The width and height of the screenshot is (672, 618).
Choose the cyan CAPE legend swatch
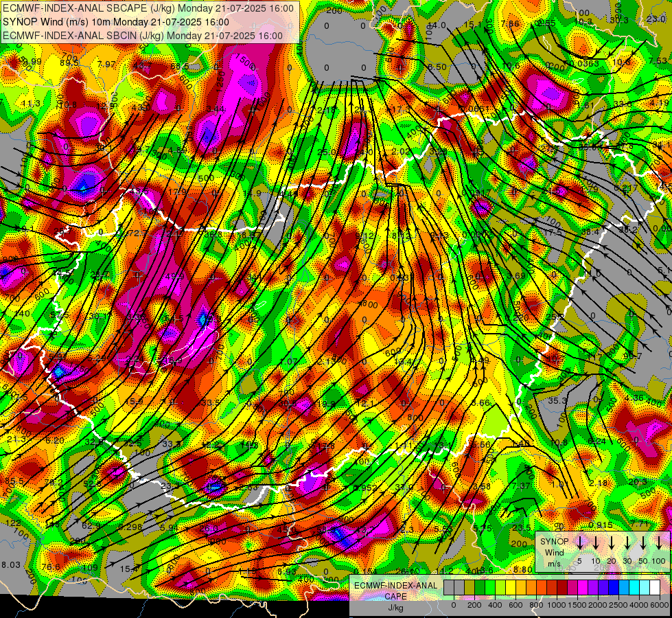point(634,588)
